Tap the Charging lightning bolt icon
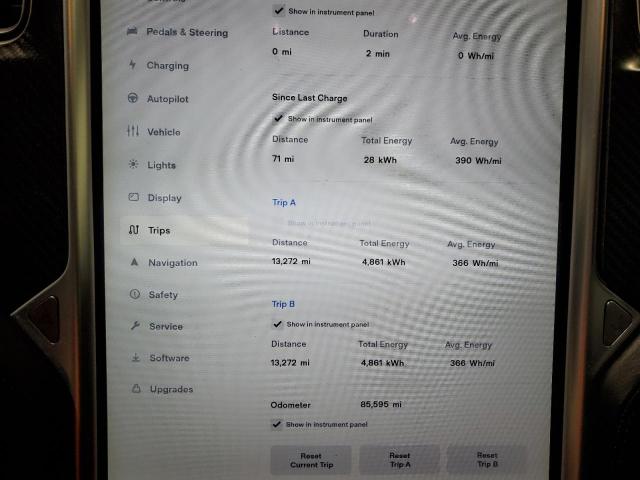 coord(132,65)
